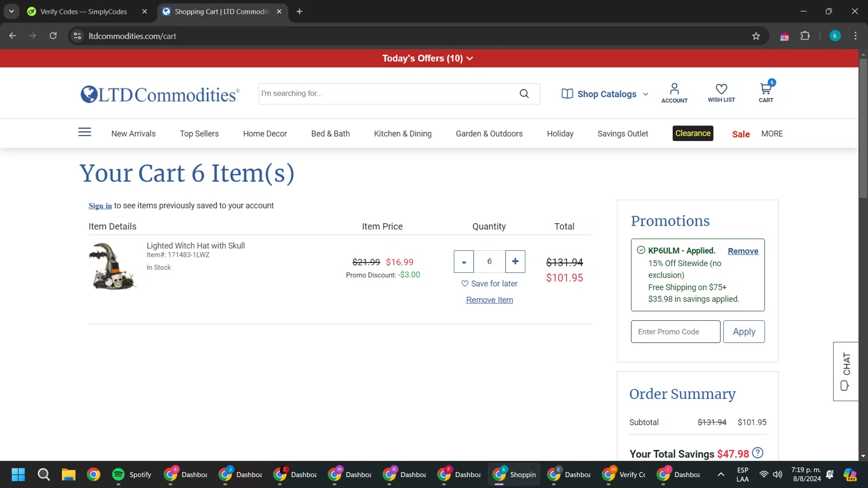The height and width of the screenshot is (488, 868).
Task: Open Bed & Bath menu
Action: click(x=330, y=134)
